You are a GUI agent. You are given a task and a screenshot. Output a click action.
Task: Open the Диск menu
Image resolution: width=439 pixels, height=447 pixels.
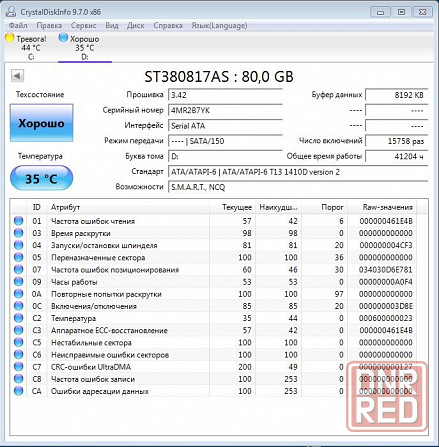point(136,25)
